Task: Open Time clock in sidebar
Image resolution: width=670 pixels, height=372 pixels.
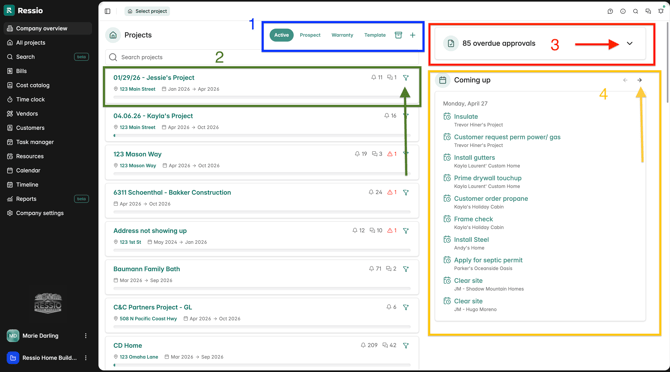Action: pos(48,100)
